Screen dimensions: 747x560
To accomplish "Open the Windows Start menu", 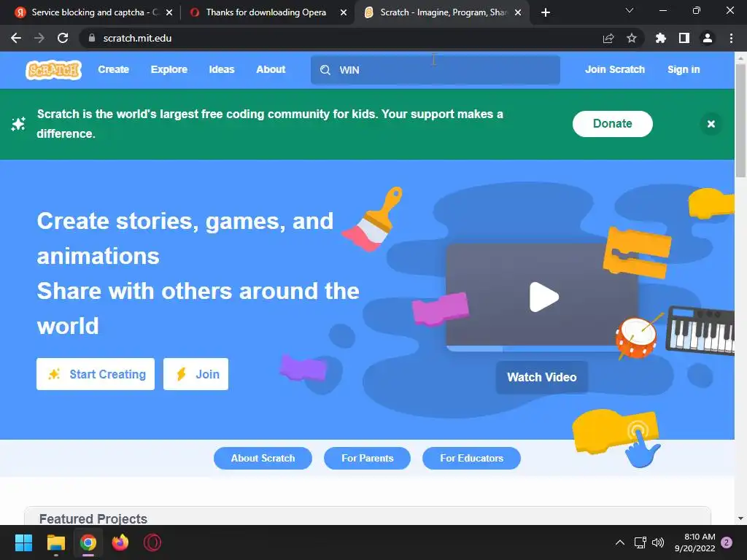I will coord(23,542).
